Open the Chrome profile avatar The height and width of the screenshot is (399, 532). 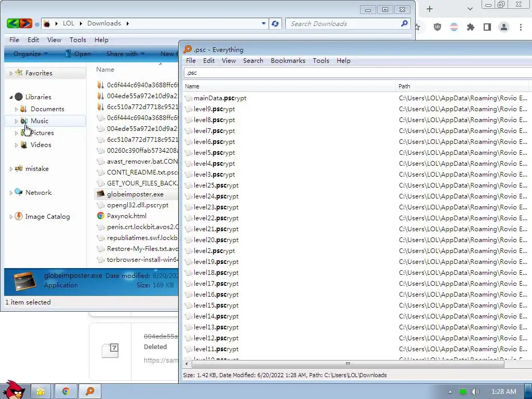[504, 27]
